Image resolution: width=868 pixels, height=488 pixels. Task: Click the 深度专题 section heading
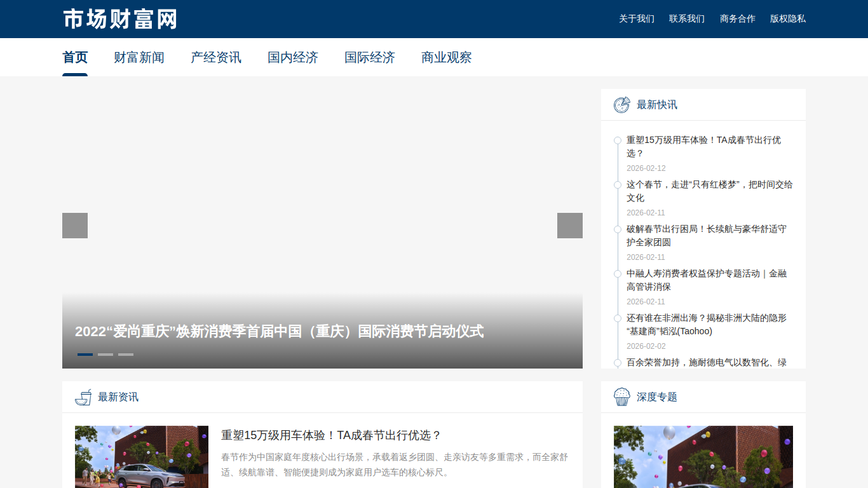657,397
